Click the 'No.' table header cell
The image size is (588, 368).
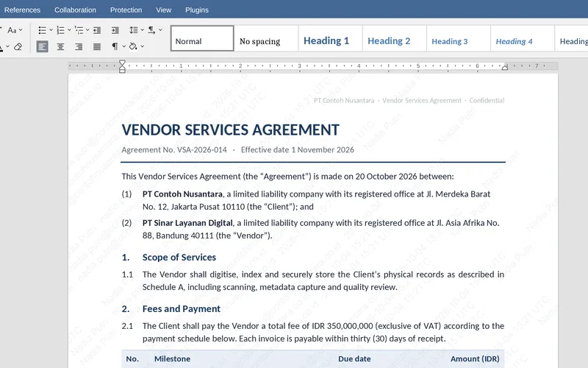[132, 359]
